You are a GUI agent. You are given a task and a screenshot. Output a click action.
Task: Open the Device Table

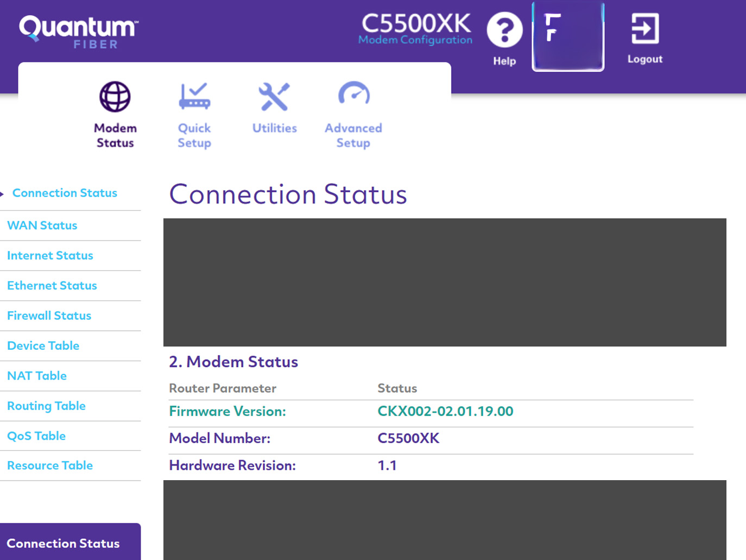point(43,345)
